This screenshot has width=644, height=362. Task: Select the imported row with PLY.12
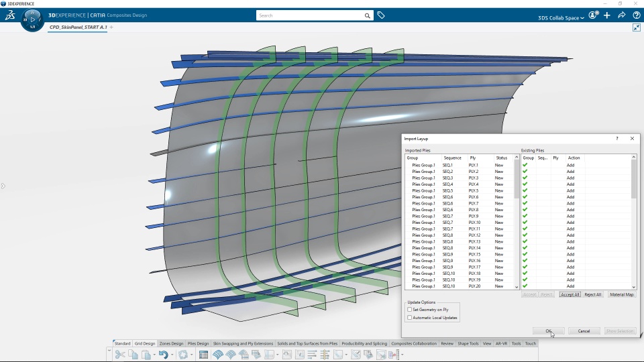[460, 235]
